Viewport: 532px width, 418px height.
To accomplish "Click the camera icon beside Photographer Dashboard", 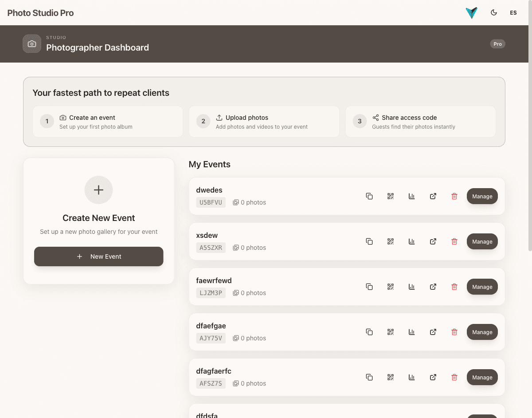I will click(31, 43).
